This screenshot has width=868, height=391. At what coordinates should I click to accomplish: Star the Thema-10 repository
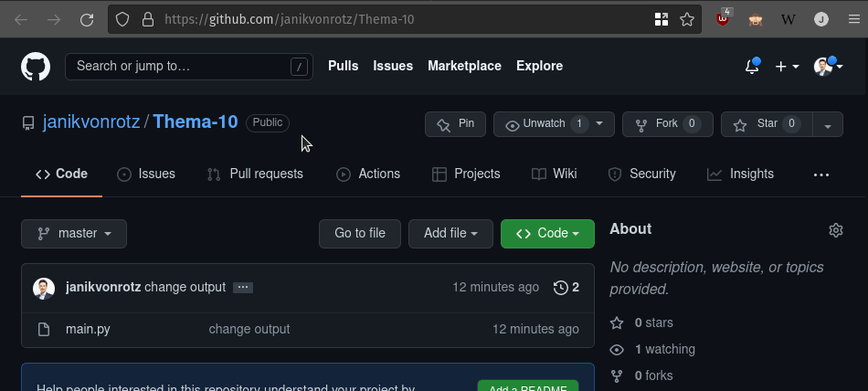pos(767,124)
